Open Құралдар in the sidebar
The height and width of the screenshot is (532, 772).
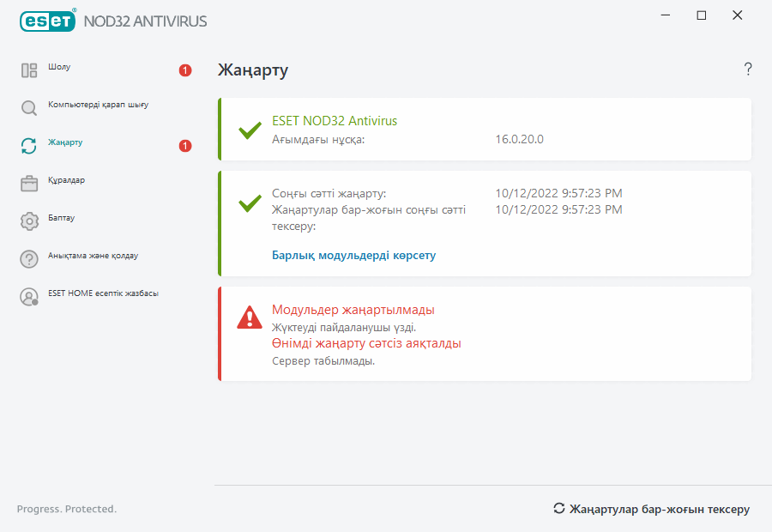66,180
